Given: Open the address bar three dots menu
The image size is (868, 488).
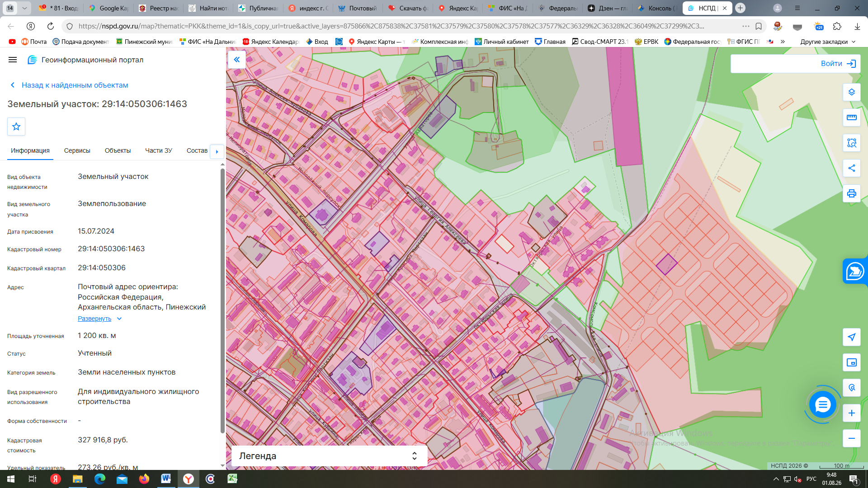Looking at the screenshot, I should tap(746, 26).
